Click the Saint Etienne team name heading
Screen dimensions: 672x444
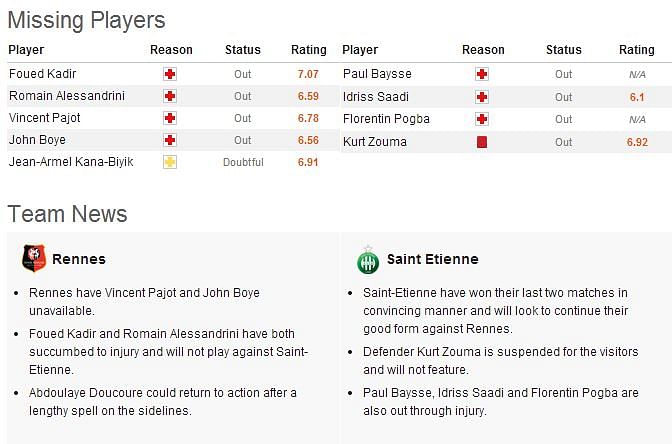point(432,259)
